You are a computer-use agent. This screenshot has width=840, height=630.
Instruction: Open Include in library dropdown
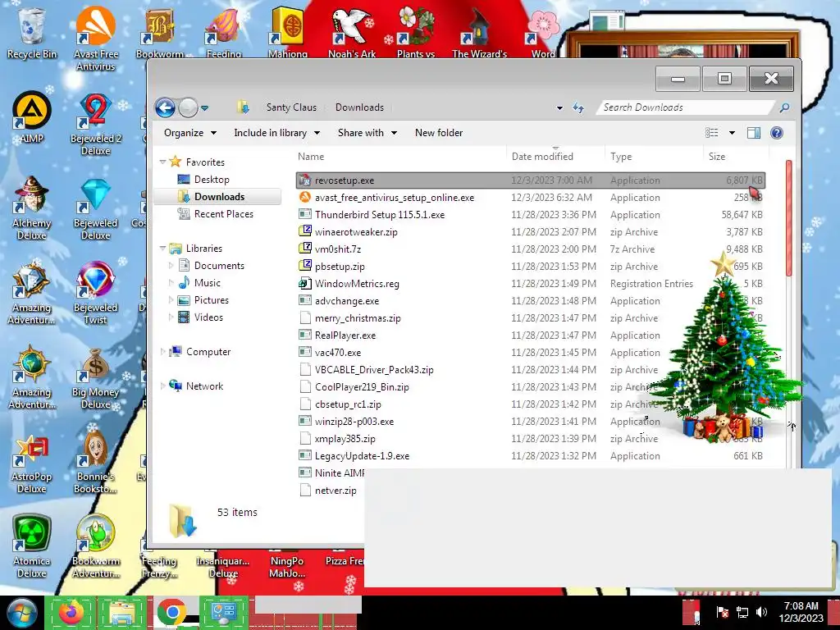(x=276, y=133)
